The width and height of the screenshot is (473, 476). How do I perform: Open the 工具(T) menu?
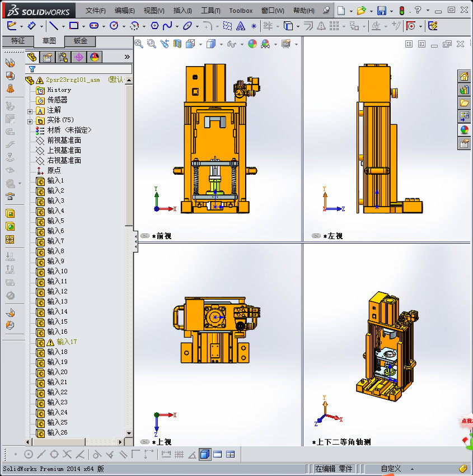(210, 11)
